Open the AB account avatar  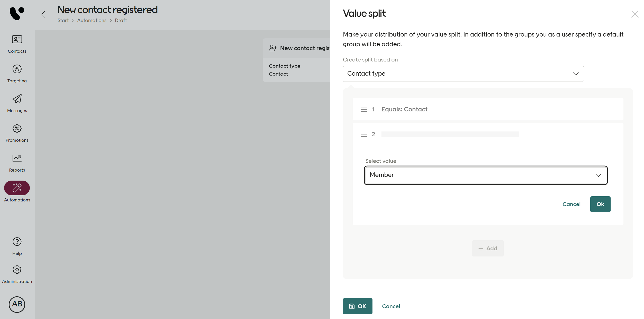pyautogui.click(x=17, y=304)
